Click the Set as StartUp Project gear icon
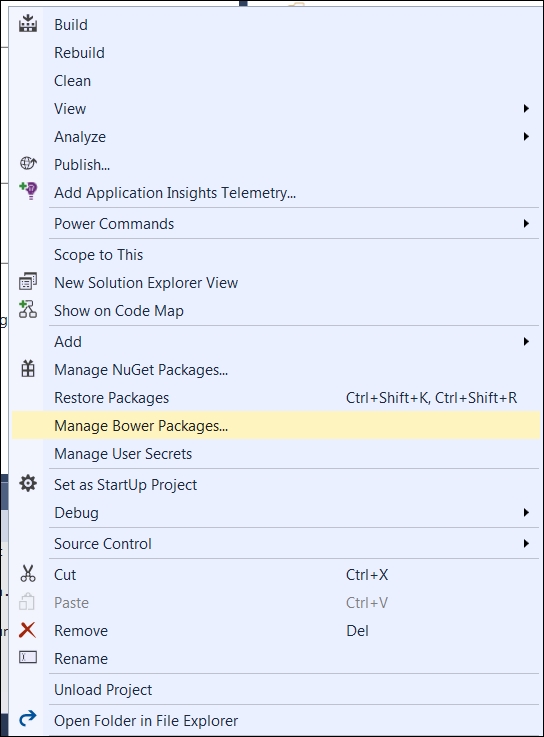The height and width of the screenshot is (737, 544). [x=28, y=483]
